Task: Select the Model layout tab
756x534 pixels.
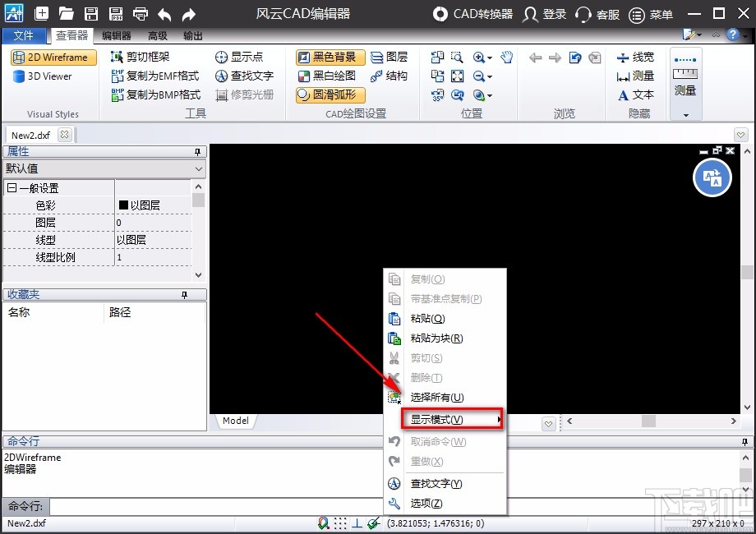Action: [236, 421]
